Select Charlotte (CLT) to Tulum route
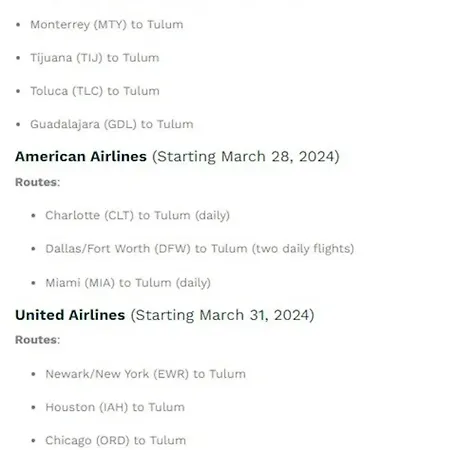This screenshot has width=450, height=450. pyautogui.click(x=118, y=215)
